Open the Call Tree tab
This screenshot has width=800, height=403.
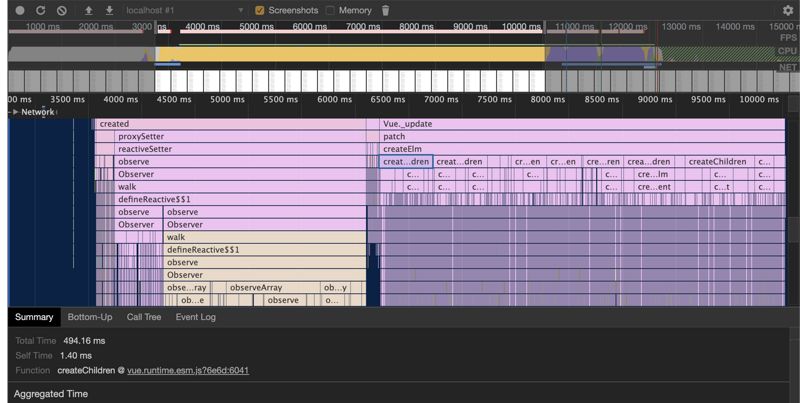pyautogui.click(x=144, y=317)
